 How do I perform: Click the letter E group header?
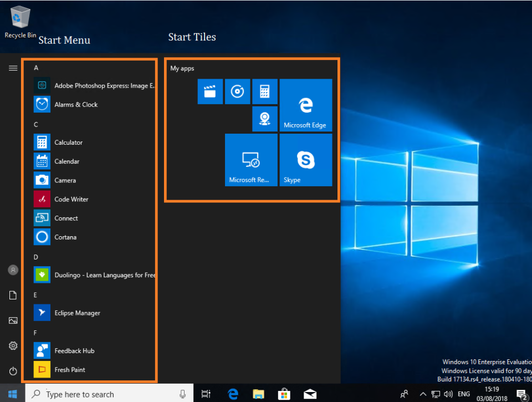pos(35,295)
